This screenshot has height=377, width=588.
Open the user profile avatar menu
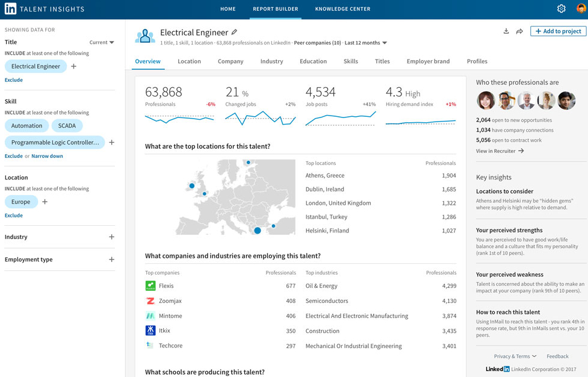pyautogui.click(x=581, y=8)
